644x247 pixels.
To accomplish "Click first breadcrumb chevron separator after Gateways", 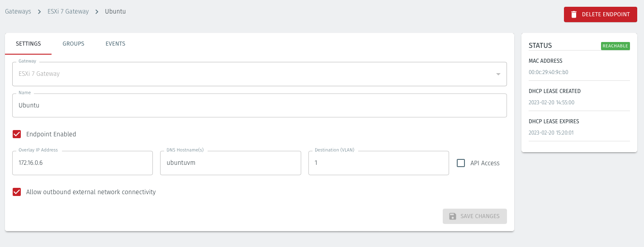I will coord(39,12).
